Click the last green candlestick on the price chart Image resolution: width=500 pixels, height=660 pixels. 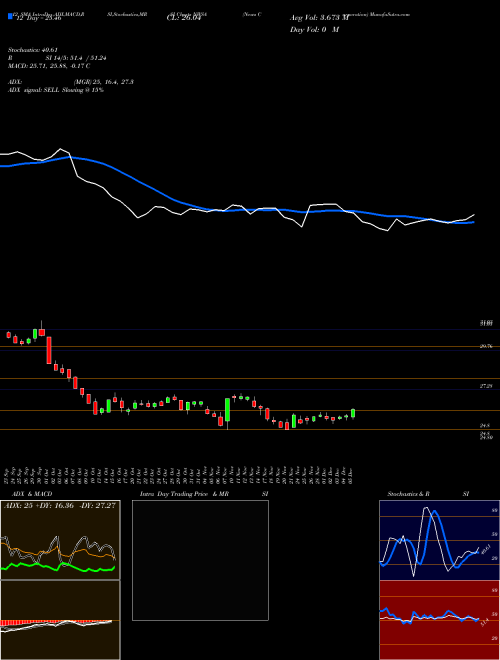point(353,413)
